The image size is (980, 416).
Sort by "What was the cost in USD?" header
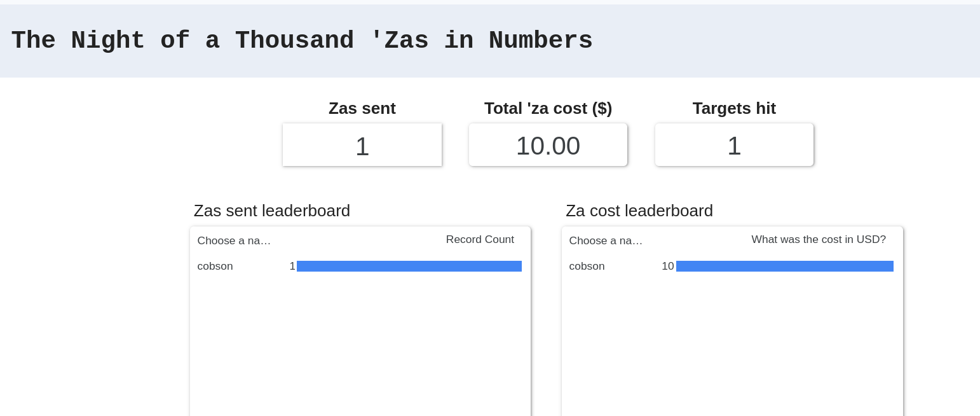click(x=818, y=240)
